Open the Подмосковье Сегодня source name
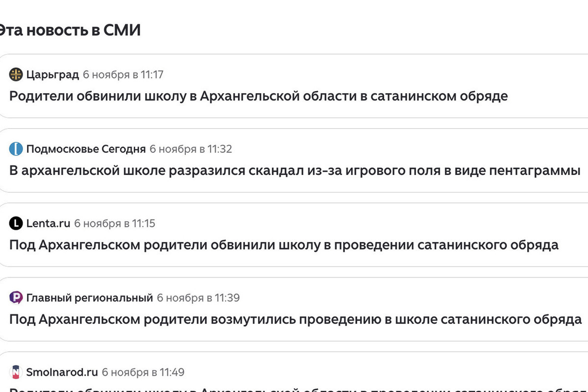The height and width of the screenshot is (392, 588). click(86, 149)
